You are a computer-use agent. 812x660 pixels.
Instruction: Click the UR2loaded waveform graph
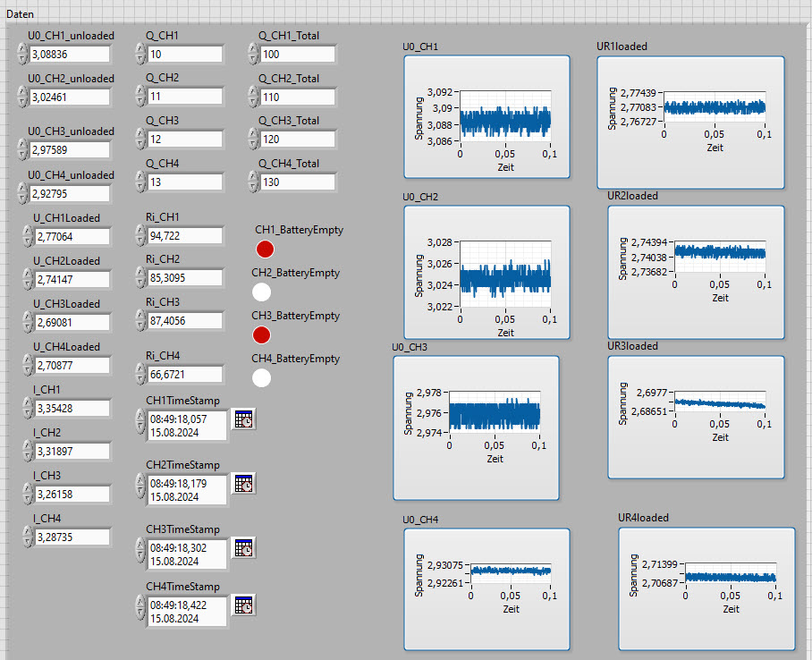tap(696, 273)
